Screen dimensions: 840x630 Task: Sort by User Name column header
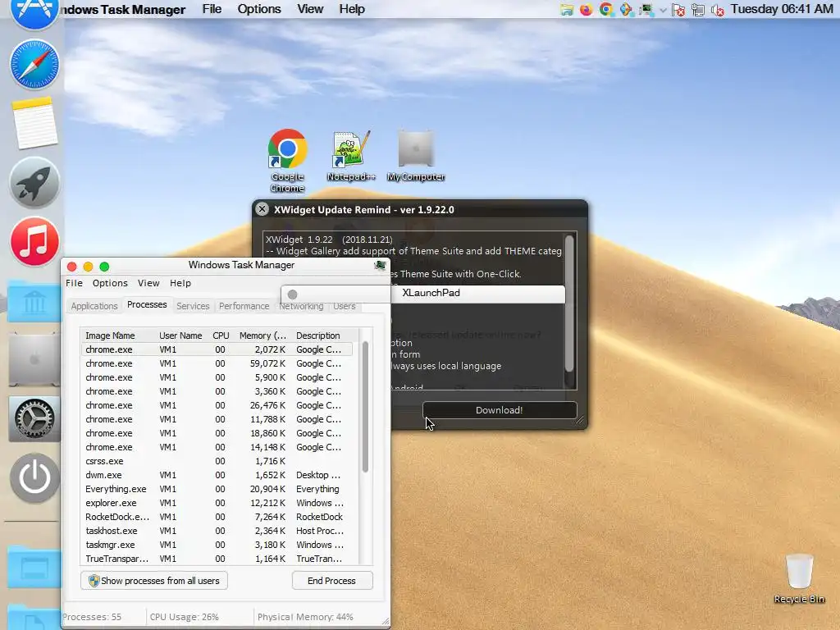pos(180,336)
